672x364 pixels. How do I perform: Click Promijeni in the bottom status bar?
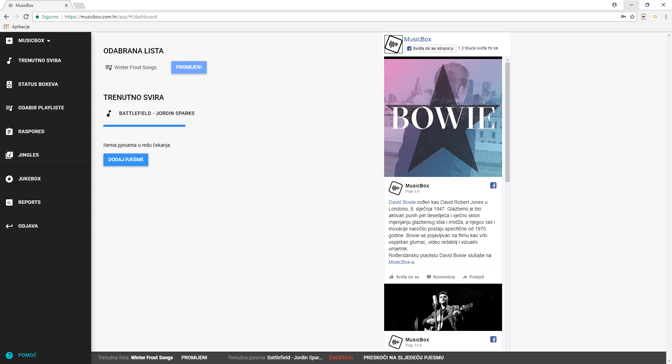point(194,358)
